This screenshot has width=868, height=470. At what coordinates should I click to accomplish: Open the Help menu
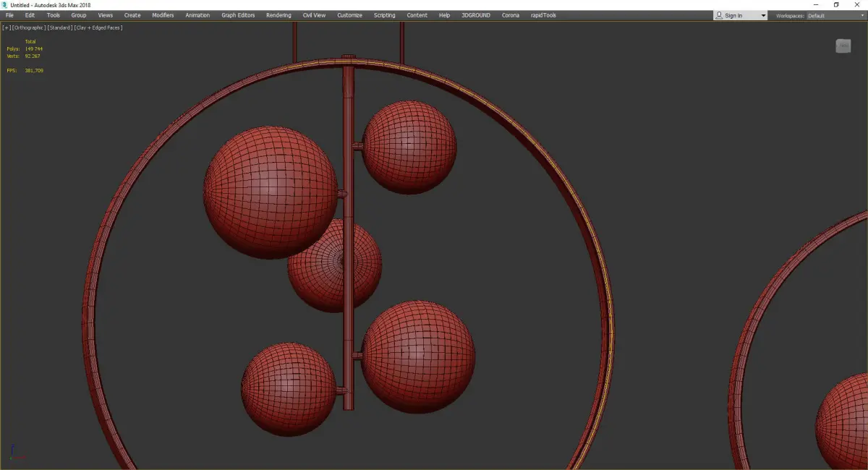pyautogui.click(x=444, y=15)
